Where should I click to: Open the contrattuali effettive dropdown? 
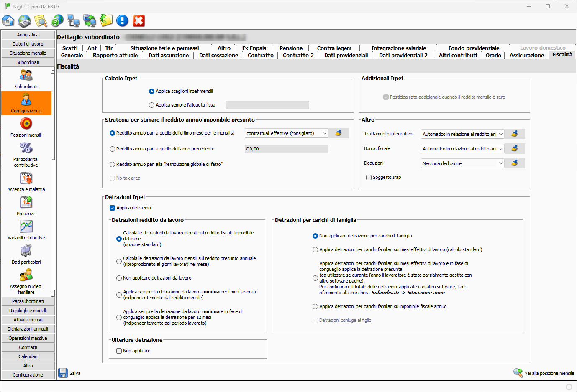point(324,133)
